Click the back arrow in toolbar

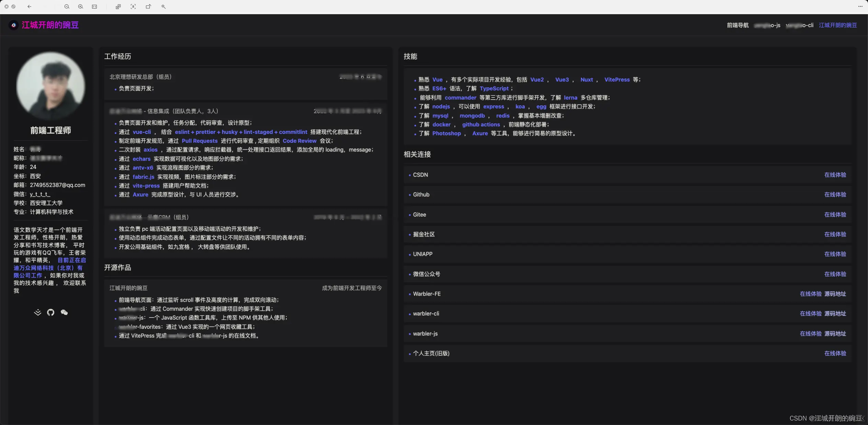click(x=30, y=7)
